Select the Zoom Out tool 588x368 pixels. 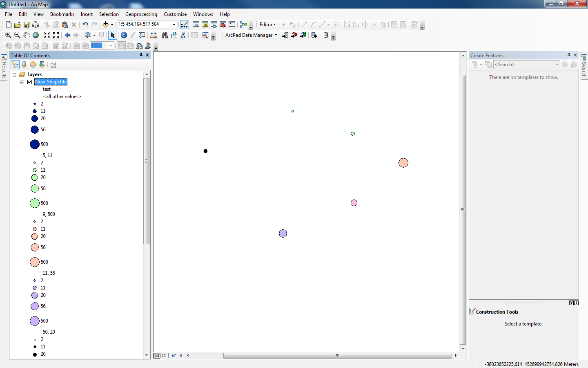coord(17,35)
